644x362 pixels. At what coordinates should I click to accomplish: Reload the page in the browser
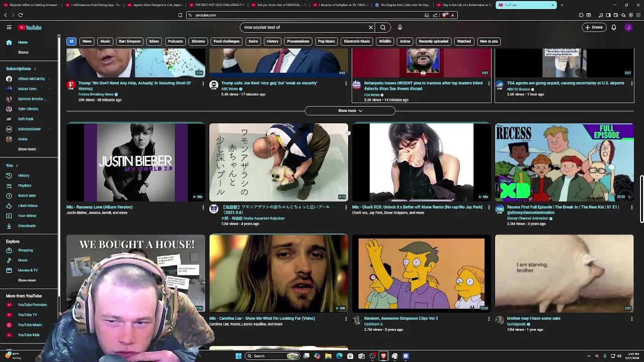[x=21, y=15]
